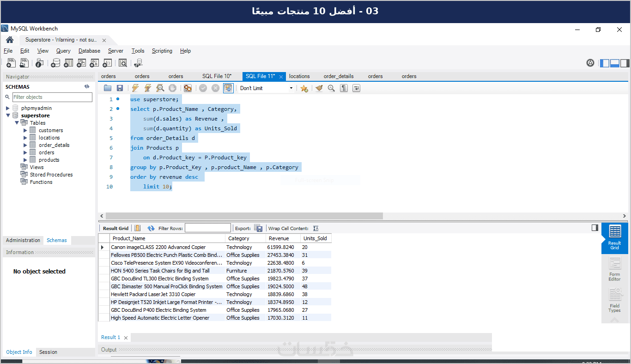Hide the left navigator sidebar panel
The height and width of the screenshot is (364, 631).
605,63
